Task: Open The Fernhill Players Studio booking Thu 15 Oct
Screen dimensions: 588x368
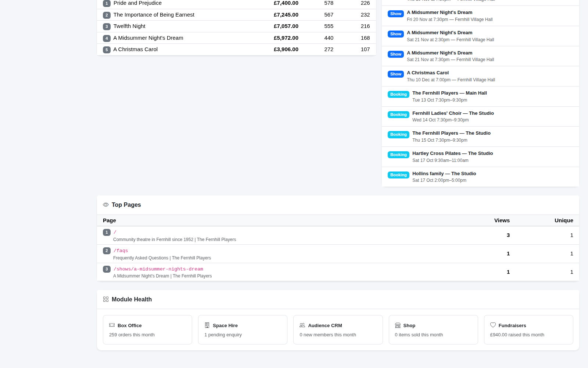Action: pos(480,137)
